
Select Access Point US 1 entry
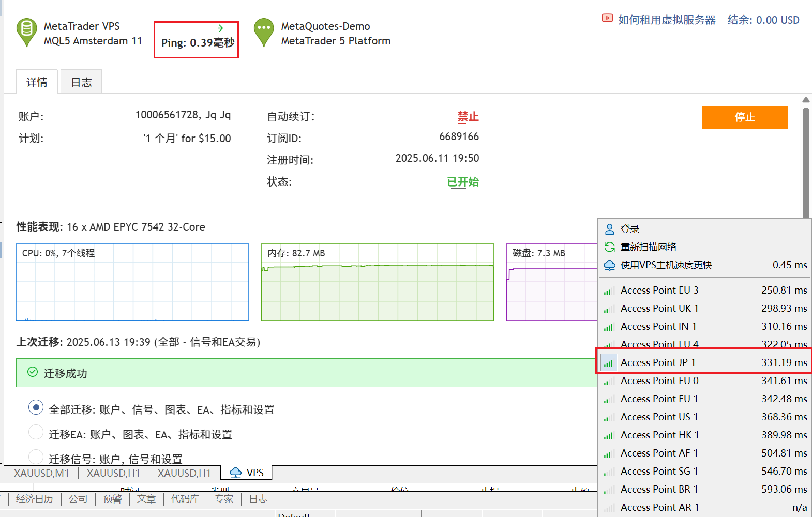coord(705,417)
